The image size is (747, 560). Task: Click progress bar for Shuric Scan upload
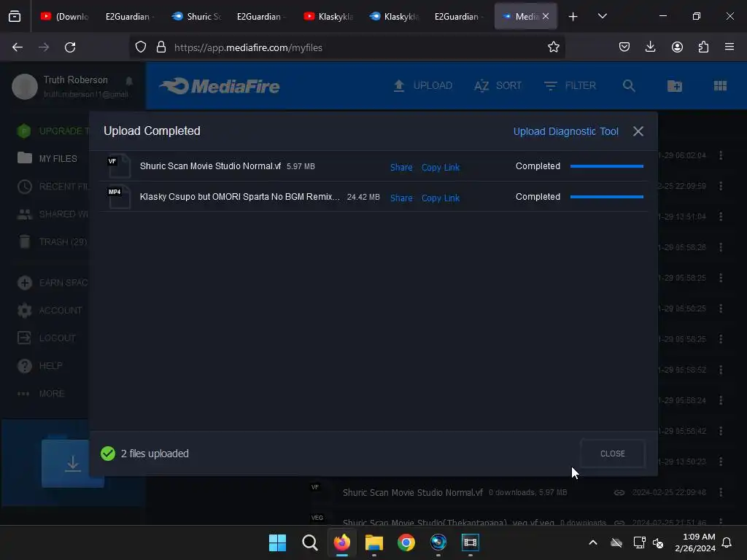(x=606, y=166)
